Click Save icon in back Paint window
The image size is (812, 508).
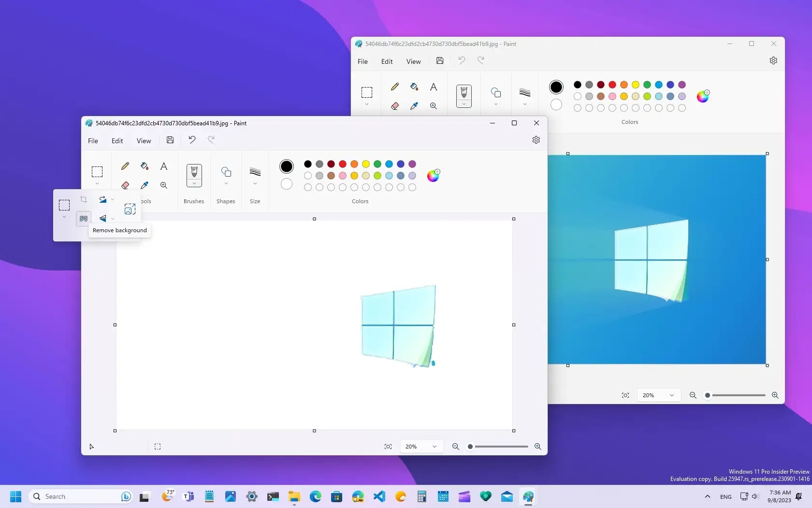(x=440, y=61)
